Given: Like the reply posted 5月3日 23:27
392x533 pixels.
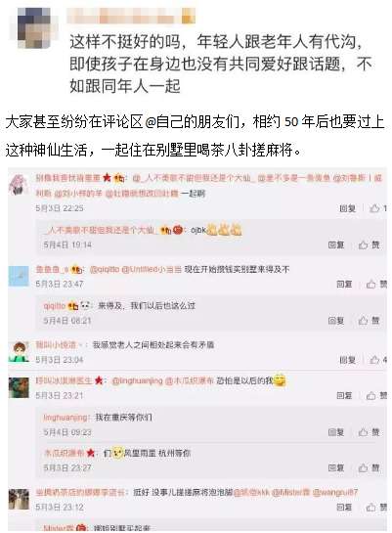Looking at the screenshot, I should pyautogui.click(x=370, y=468).
